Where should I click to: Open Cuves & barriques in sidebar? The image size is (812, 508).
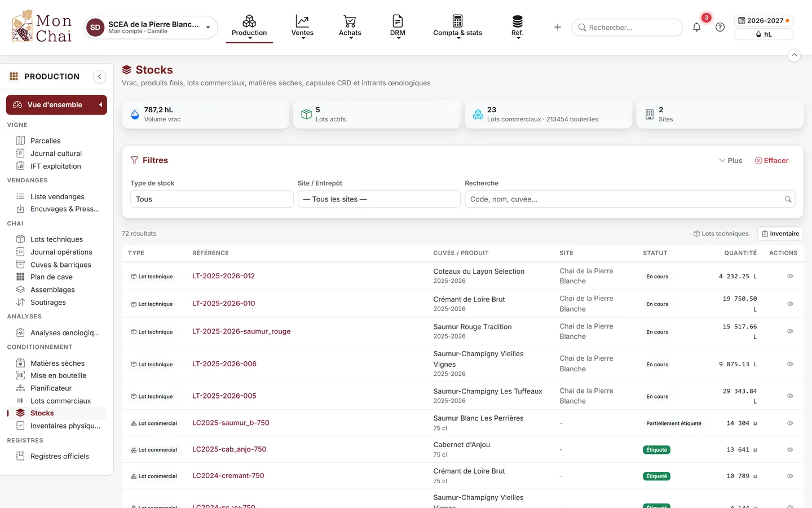point(60,265)
